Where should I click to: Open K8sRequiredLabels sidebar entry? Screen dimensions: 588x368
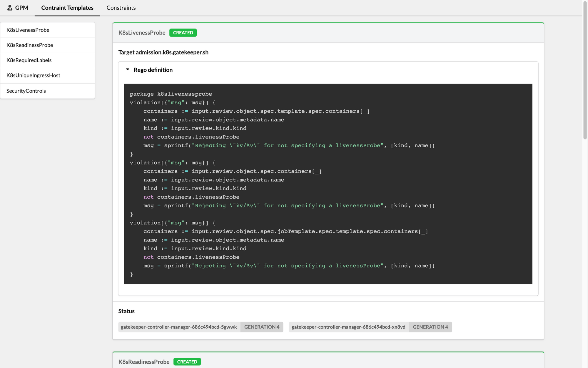click(29, 60)
